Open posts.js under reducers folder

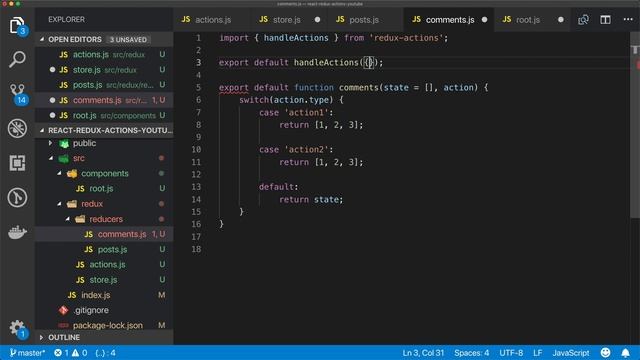click(104, 249)
